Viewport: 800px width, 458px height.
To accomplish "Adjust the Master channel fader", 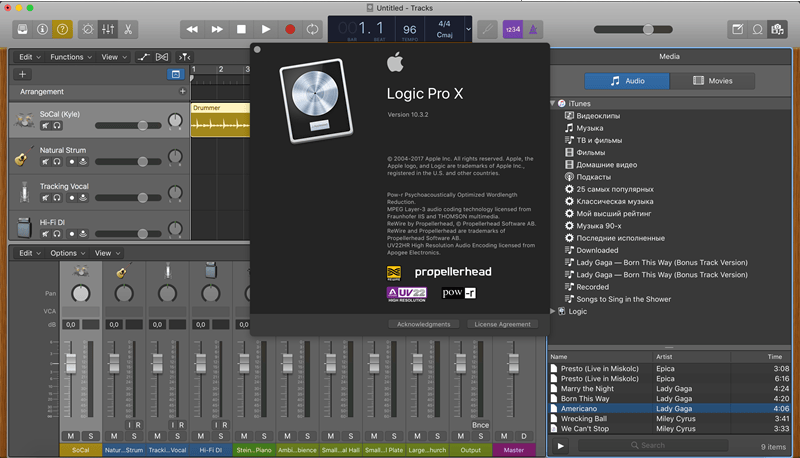I will coord(513,363).
